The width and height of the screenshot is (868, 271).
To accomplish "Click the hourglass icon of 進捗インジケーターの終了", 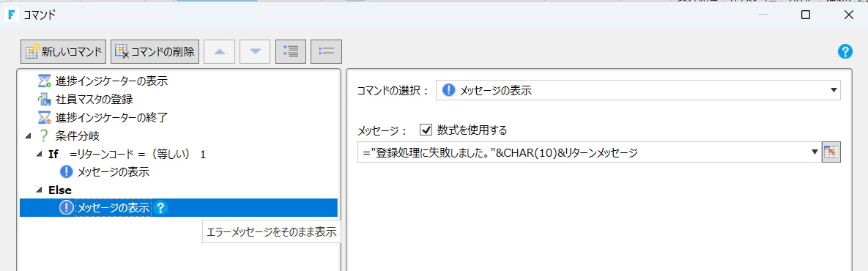I will tap(44, 118).
